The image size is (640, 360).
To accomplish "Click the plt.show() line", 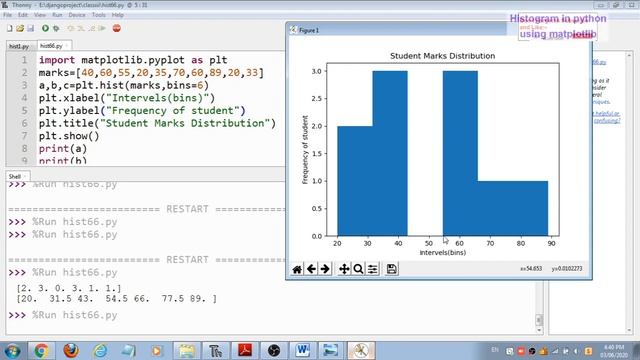I will [x=69, y=136].
